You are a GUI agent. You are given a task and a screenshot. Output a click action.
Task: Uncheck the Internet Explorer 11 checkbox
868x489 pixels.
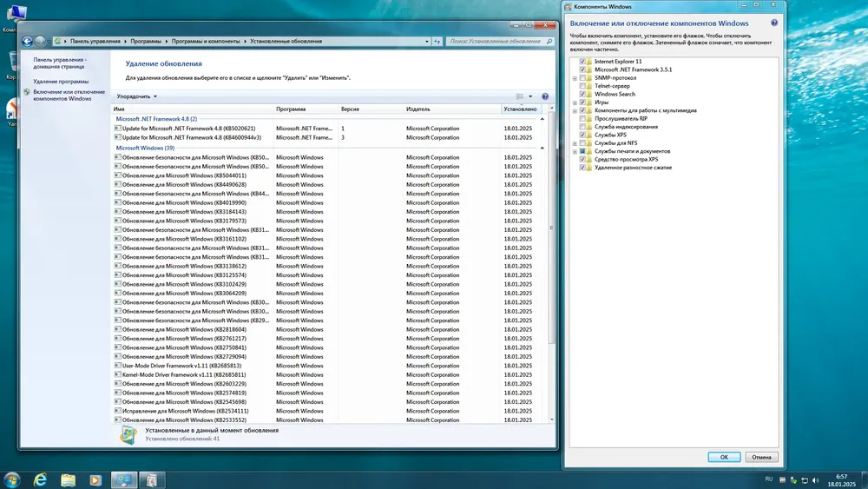point(582,62)
